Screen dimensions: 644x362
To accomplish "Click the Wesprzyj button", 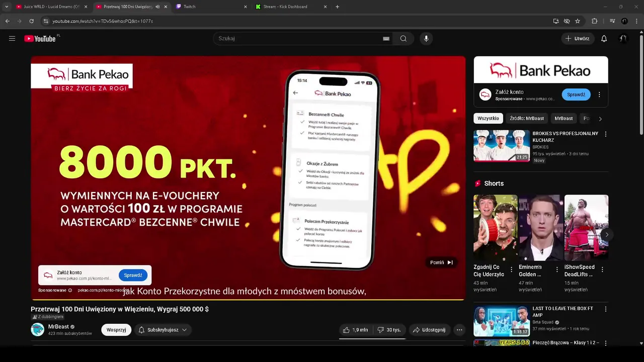I will (x=116, y=330).
